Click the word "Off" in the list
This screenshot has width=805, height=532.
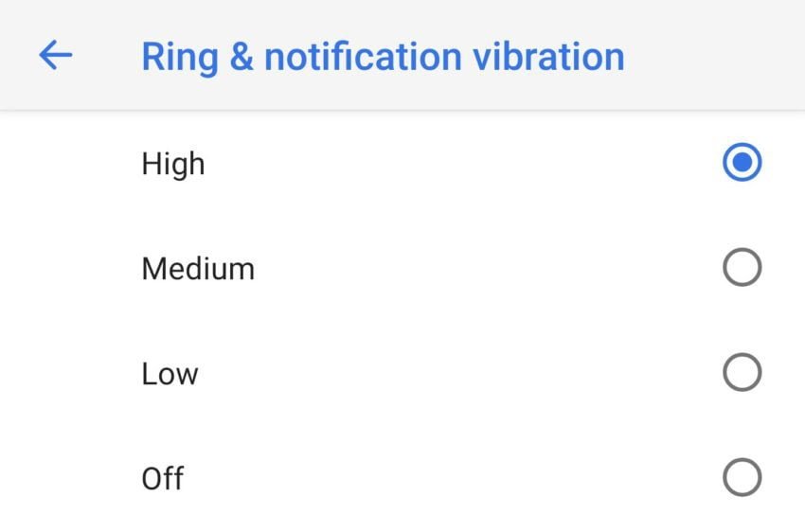(163, 479)
